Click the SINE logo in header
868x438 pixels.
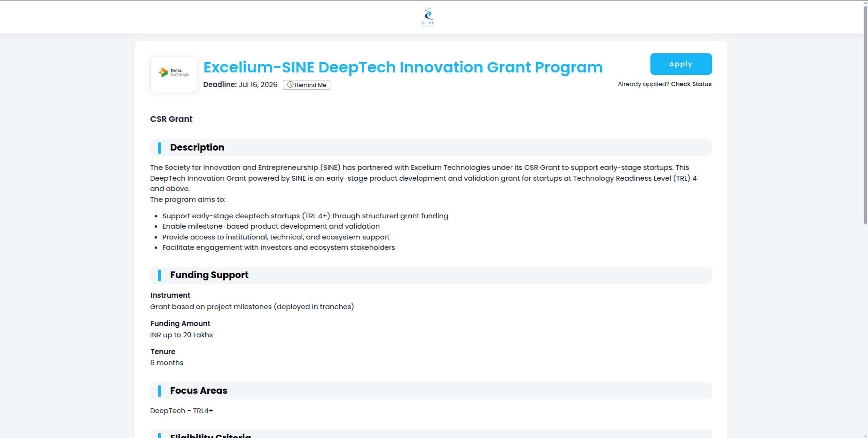428,17
